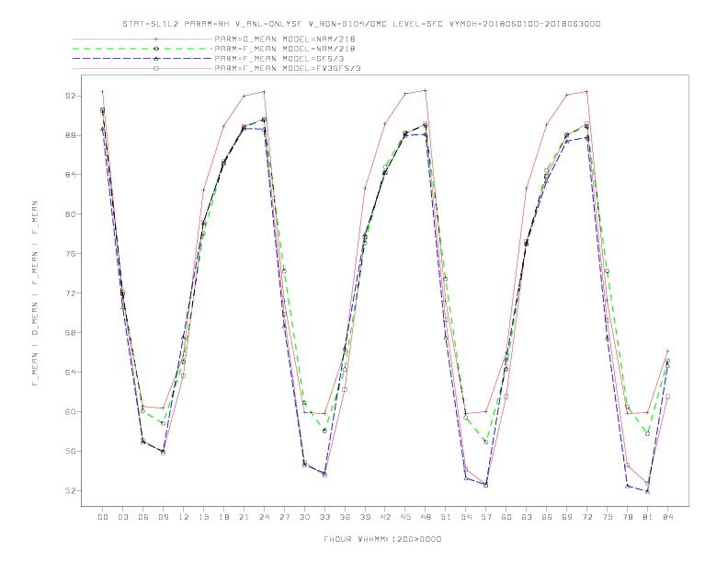This screenshot has height=563, width=728.
Task: Click y-axis tick label 84
Action: (71, 175)
